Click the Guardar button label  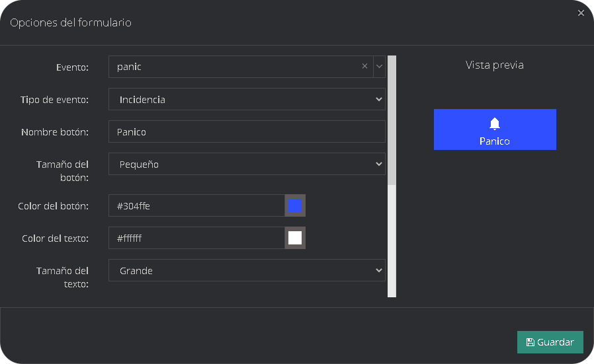pos(556,342)
